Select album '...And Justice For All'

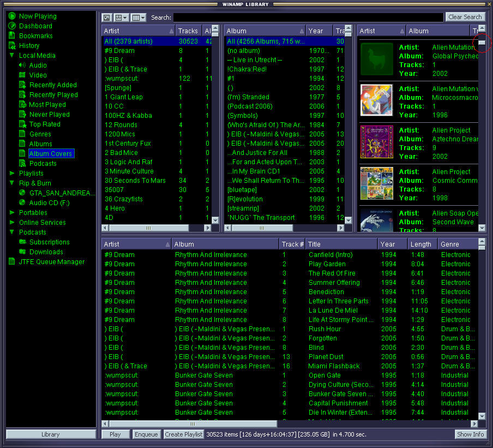(x=285, y=153)
